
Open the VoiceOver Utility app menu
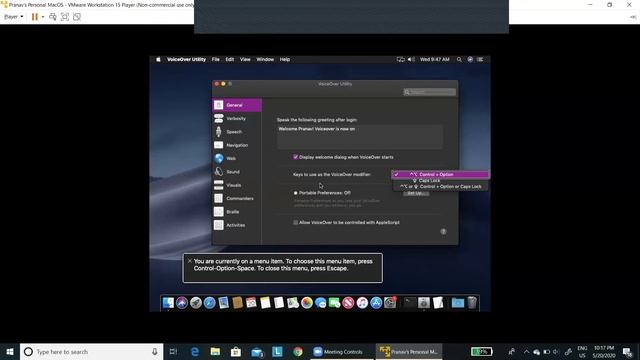187,60
